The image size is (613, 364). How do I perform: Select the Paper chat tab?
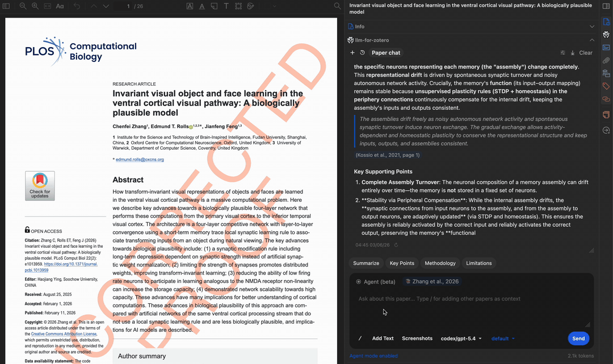tap(386, 53)
